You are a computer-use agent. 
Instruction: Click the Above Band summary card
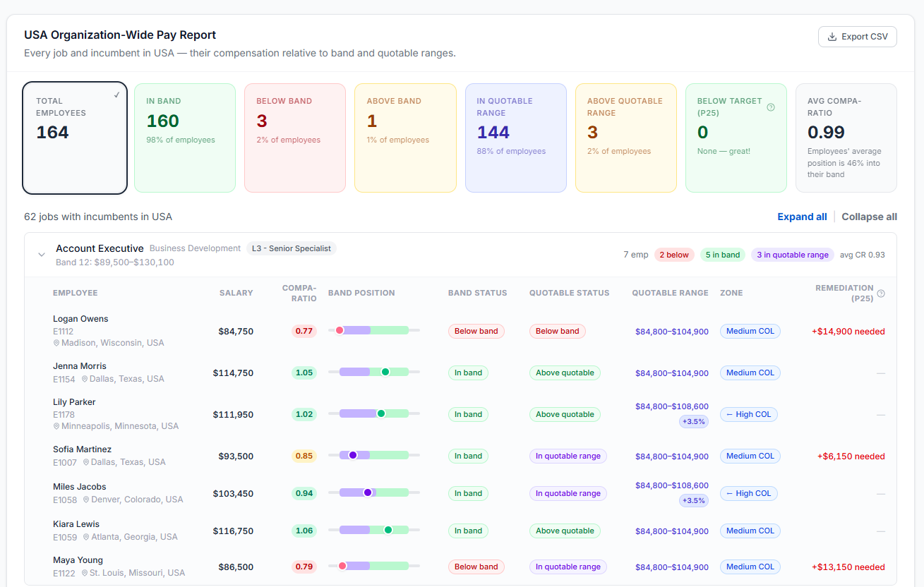point(405,138)
